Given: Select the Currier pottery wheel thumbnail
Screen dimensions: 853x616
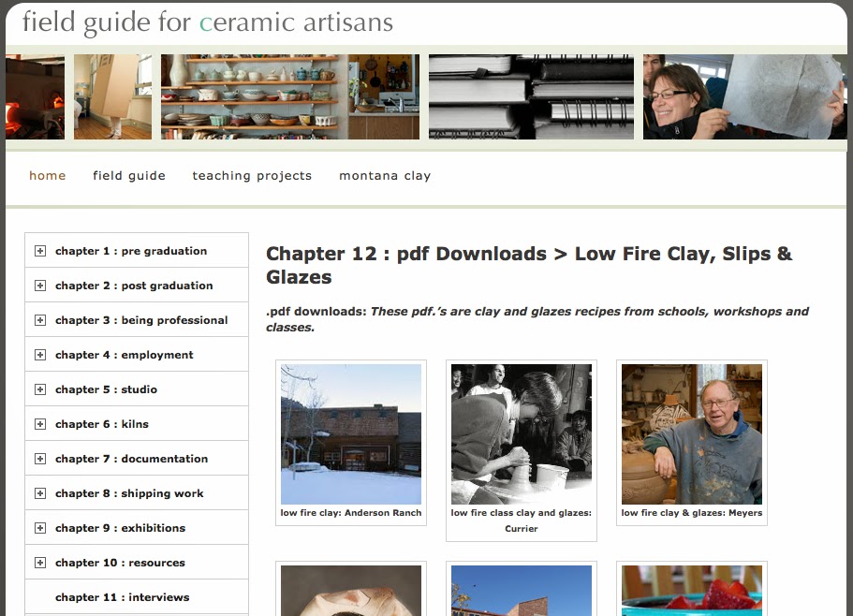Looking at the screenshot, I should point(522,434).
